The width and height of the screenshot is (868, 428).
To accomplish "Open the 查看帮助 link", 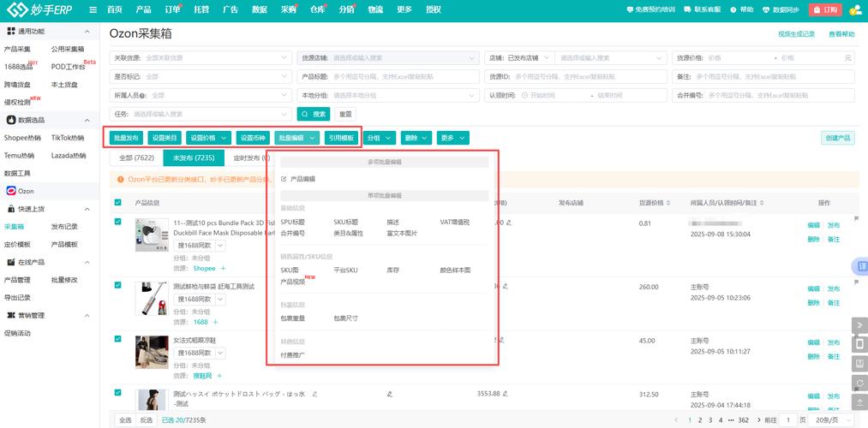I will [841, 34].
